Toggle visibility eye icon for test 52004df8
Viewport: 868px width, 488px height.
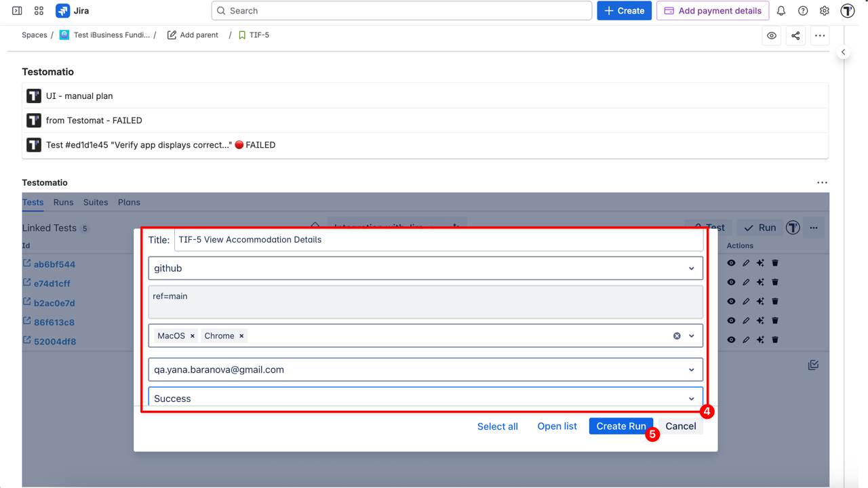pos(731,340)
